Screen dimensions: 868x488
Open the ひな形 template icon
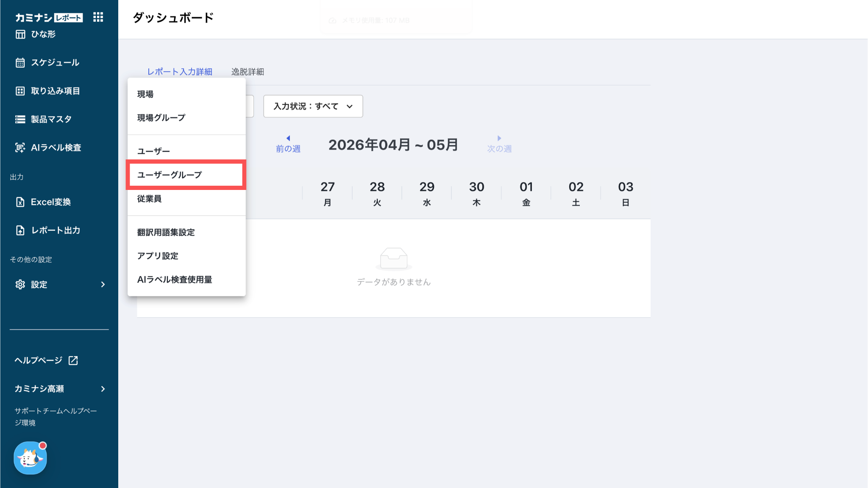[20, 34]
